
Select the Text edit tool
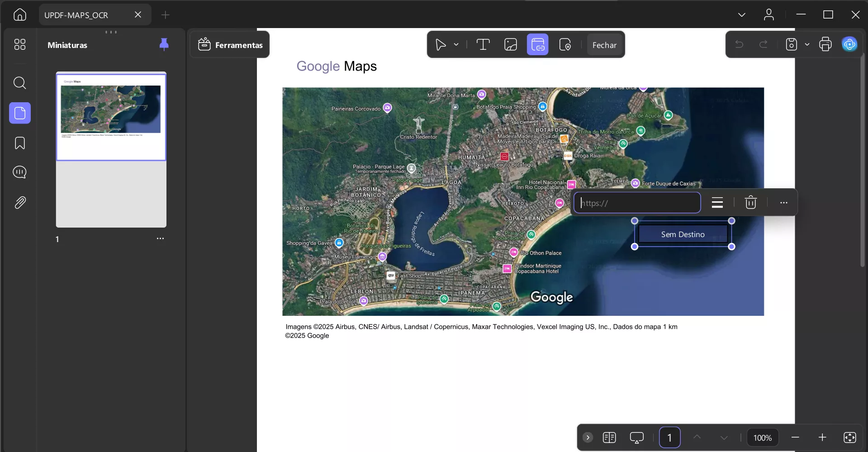point(483,45)
